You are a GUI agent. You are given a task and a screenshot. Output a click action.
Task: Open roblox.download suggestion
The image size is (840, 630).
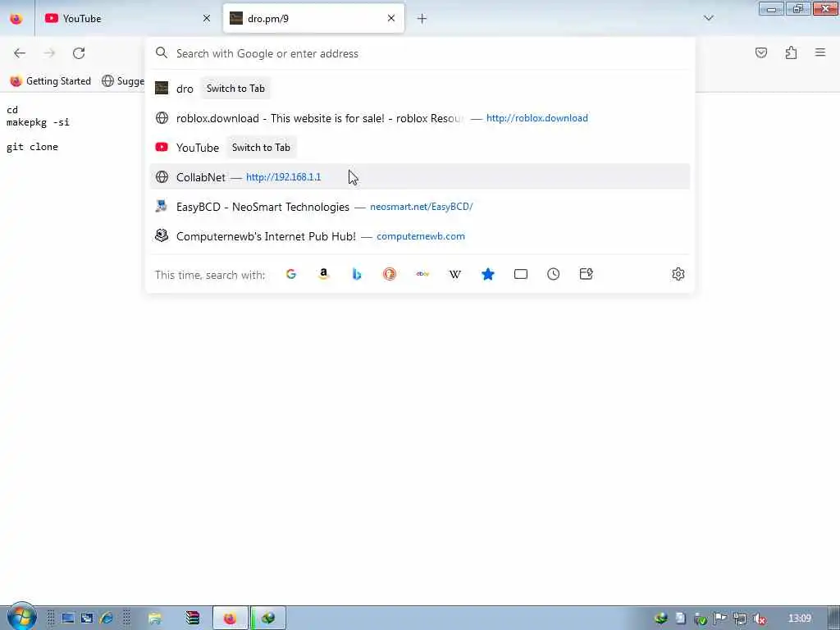pos(420,118)
